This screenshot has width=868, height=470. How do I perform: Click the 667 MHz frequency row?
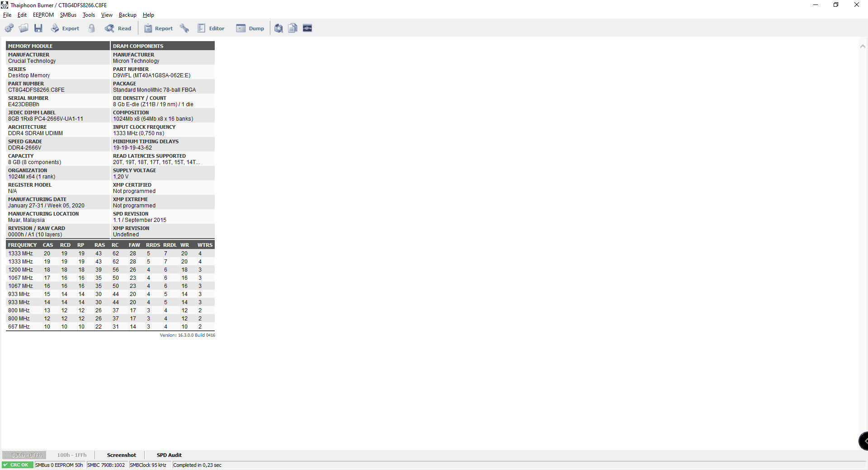[110, 327]
